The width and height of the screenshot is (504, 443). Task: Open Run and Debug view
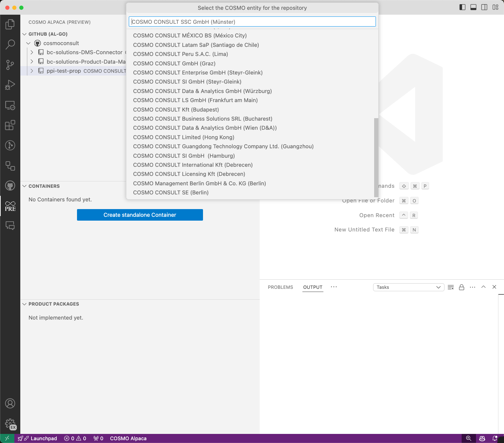point(10,85)
